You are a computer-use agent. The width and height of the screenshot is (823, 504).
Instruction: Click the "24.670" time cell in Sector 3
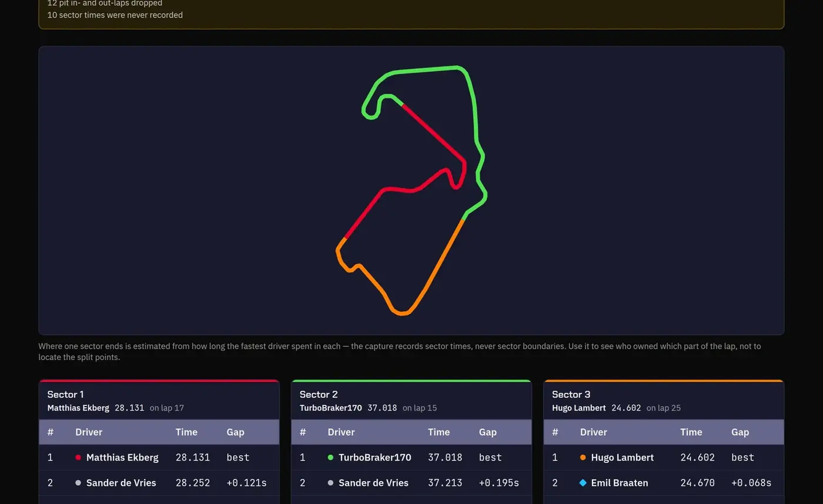point(698,483)
